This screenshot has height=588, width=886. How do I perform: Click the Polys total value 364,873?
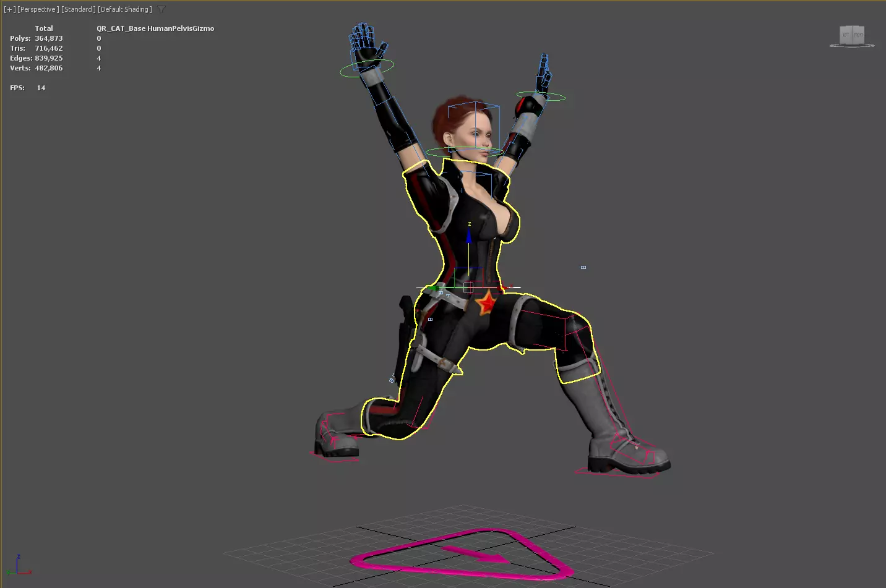[x=49, y=38]
